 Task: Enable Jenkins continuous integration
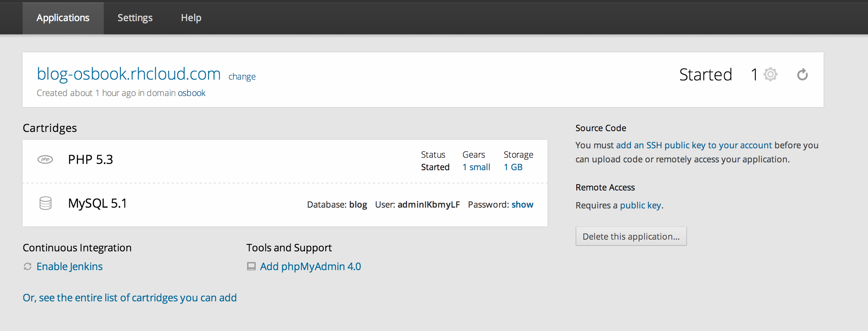[69, 267]
